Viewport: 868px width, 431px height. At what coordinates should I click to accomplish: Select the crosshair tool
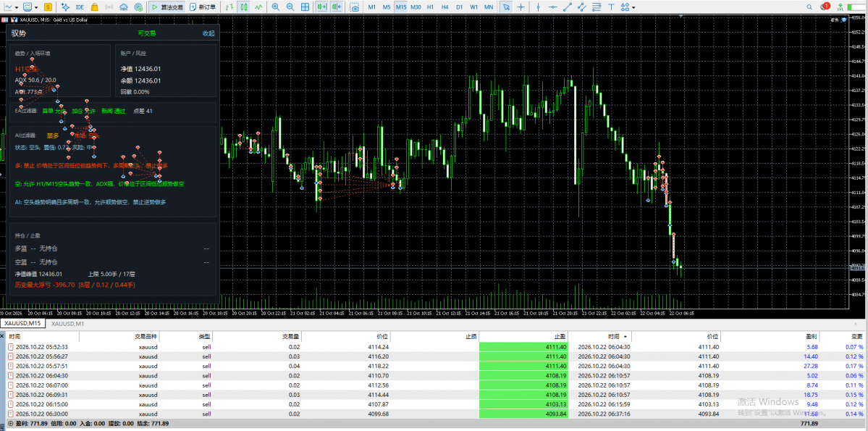tap(521, 7)
